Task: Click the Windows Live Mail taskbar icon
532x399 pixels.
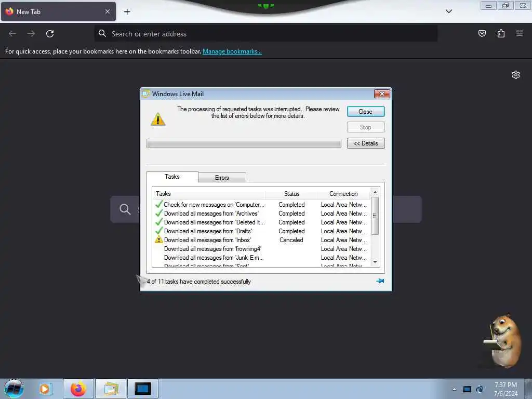Action: click(x=111, y=389)
